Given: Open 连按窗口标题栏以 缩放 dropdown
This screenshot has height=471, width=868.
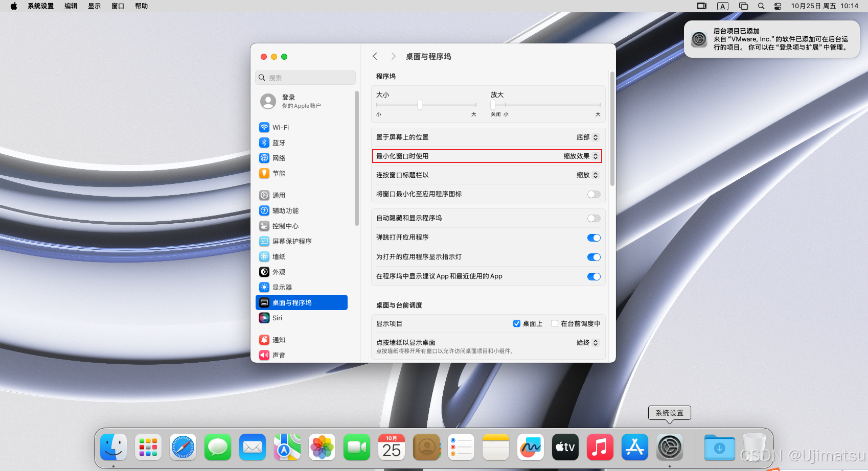Looking at the screenshot, I should 587,175.
